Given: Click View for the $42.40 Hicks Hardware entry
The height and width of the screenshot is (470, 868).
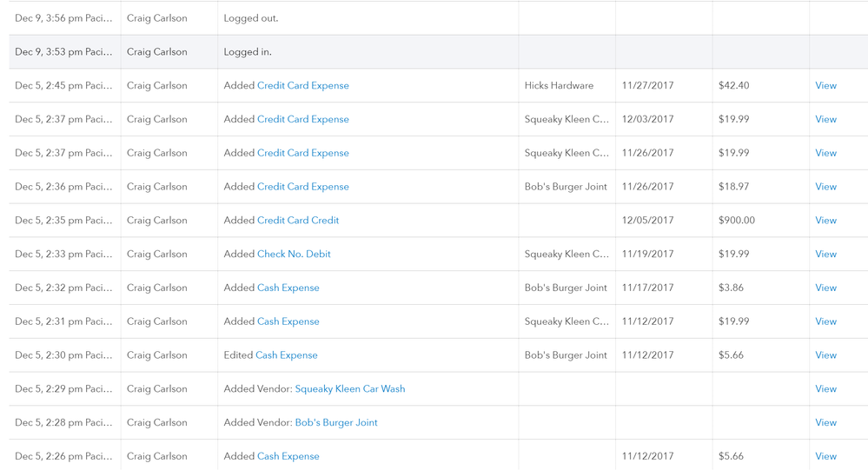Looking at the screenshot, I should click(x=825, y=86).
